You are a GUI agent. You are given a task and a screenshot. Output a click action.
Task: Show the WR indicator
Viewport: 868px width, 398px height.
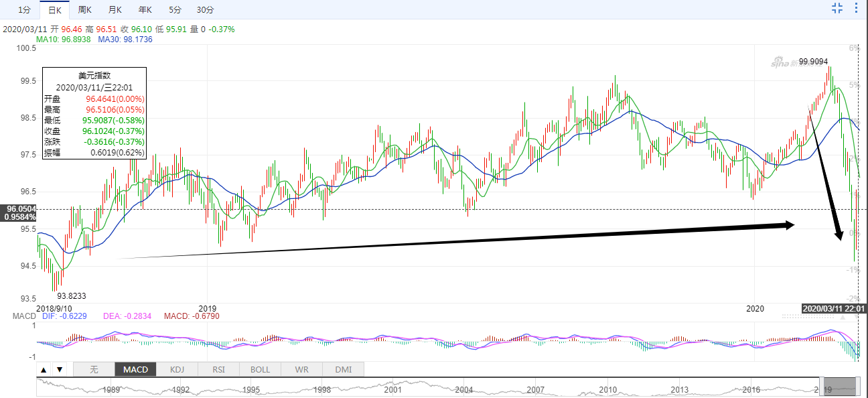click(301, 369)
